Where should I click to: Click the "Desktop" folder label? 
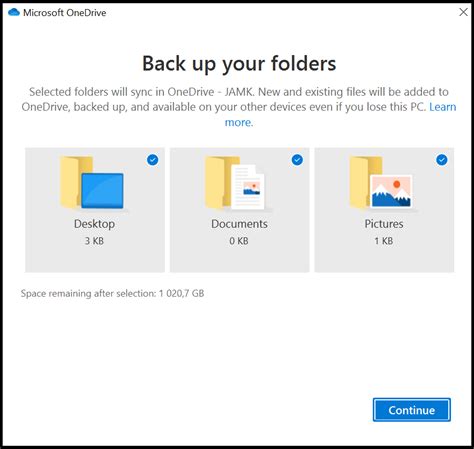95,224
